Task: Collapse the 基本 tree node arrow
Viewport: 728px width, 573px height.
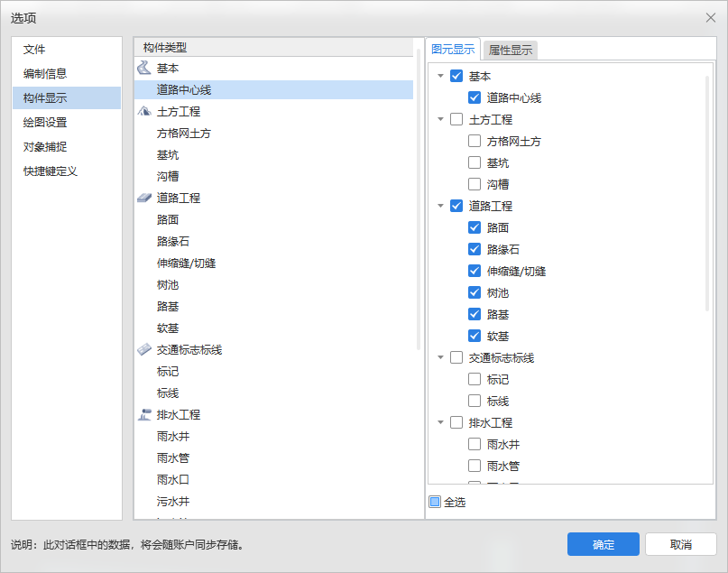Action: (440, 76)
